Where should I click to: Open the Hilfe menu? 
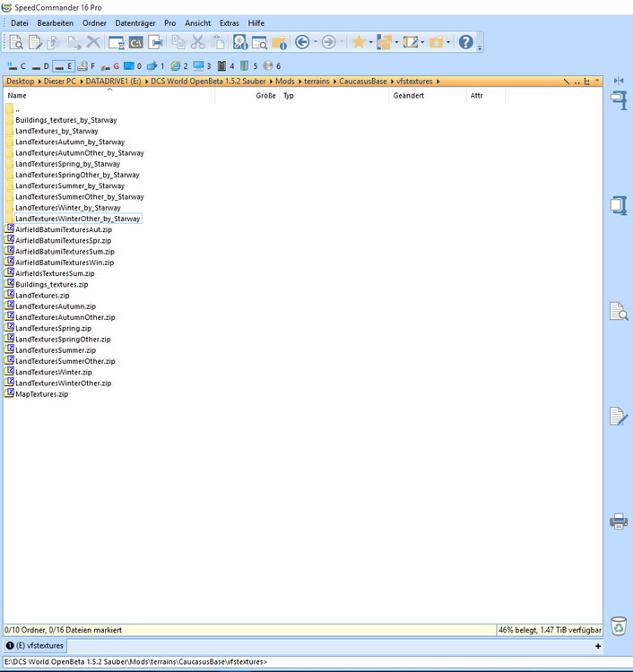click(256, 23)
